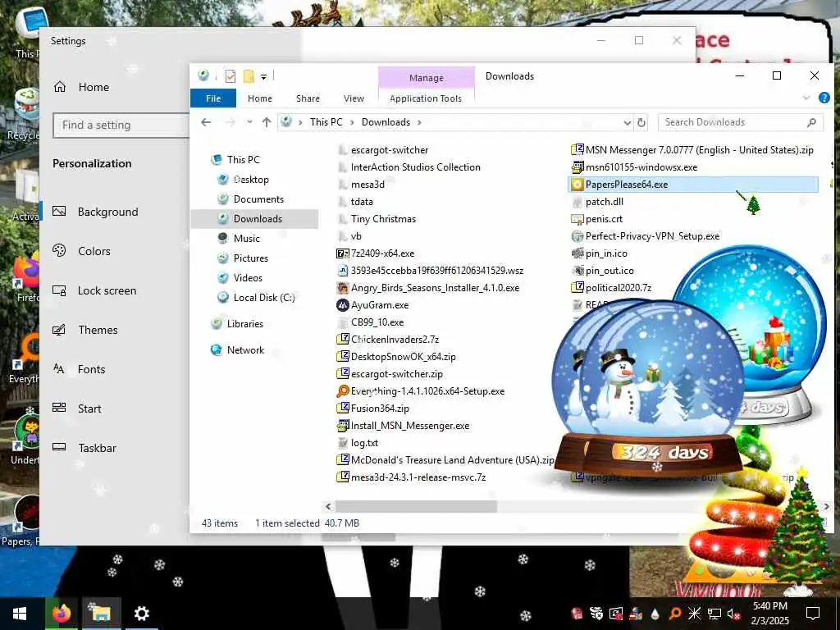Open Explorer Help icon
840x630 pixels.
[x=824, y=98]
